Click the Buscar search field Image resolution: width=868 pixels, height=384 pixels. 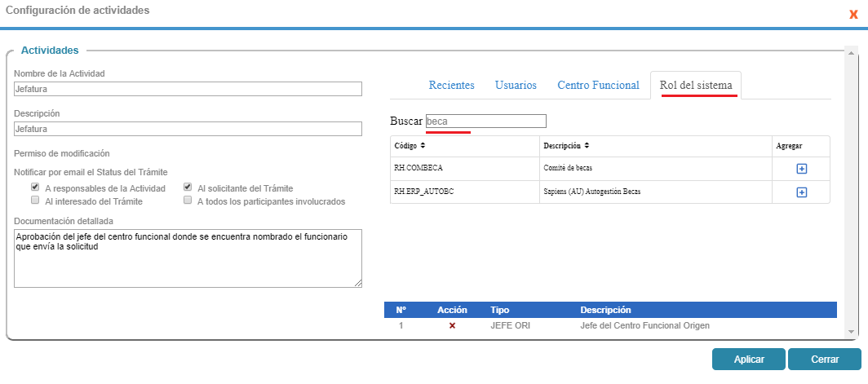[x=485, y=121]
